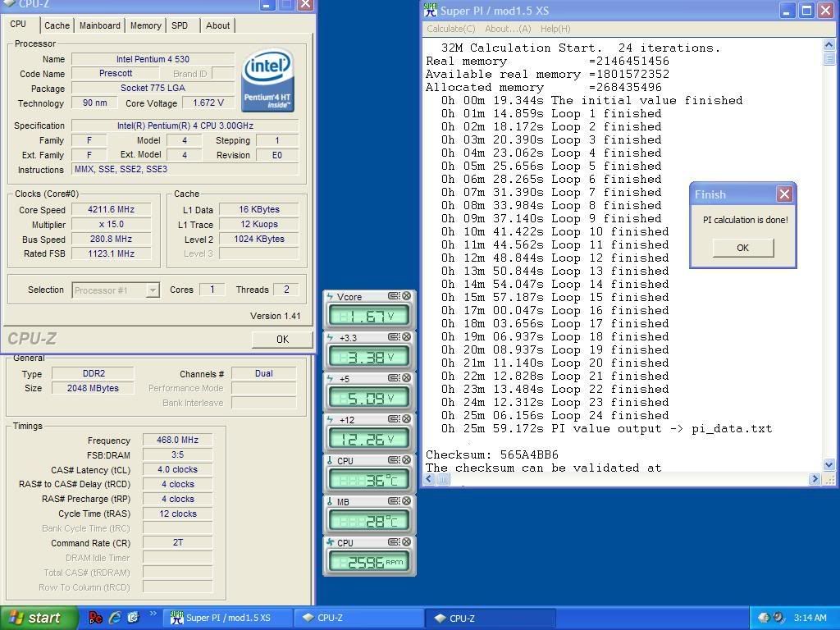
Task: Close the Vcore monitor gadget
Action: (x=407, y=296)
